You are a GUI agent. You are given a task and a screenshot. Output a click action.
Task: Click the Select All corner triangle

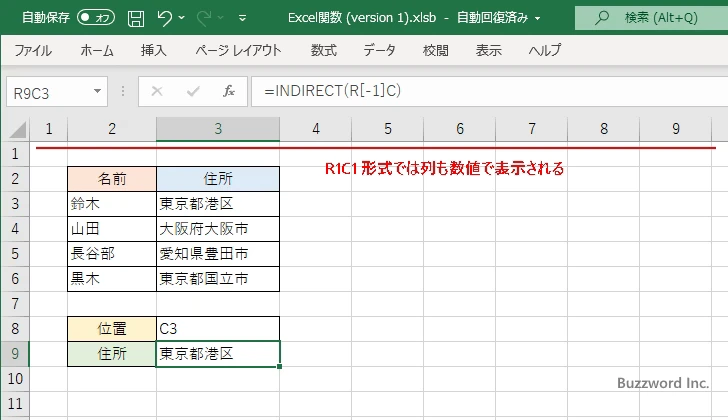pyautogui.click(x=18, y=129)
